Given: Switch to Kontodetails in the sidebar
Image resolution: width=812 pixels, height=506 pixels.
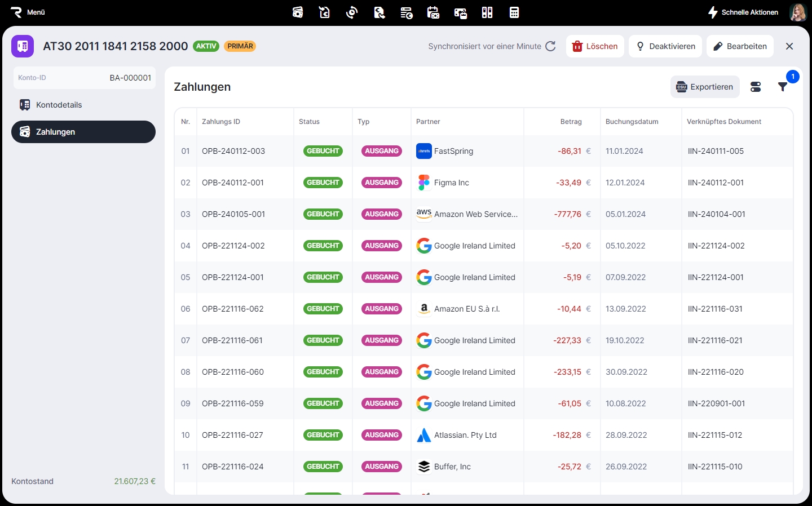Looking at the screenshot, I should (x=59, y=105).
